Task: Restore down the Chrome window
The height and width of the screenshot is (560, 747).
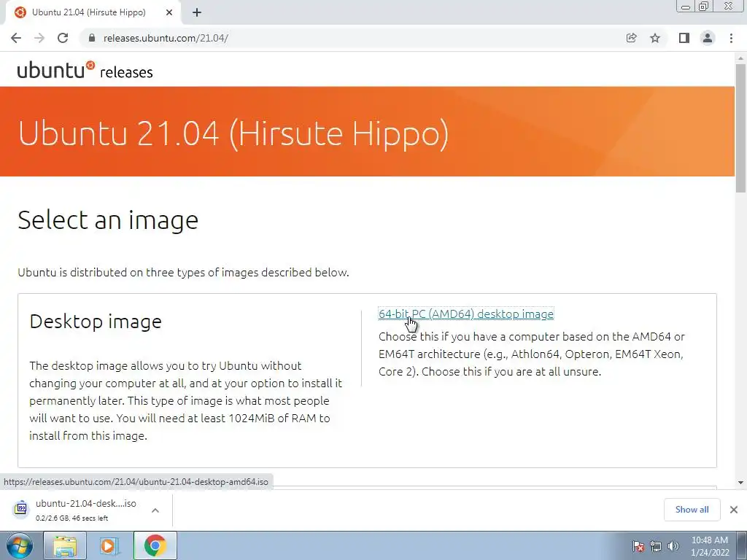Action: pyautogui.click(x=704, y=6)
